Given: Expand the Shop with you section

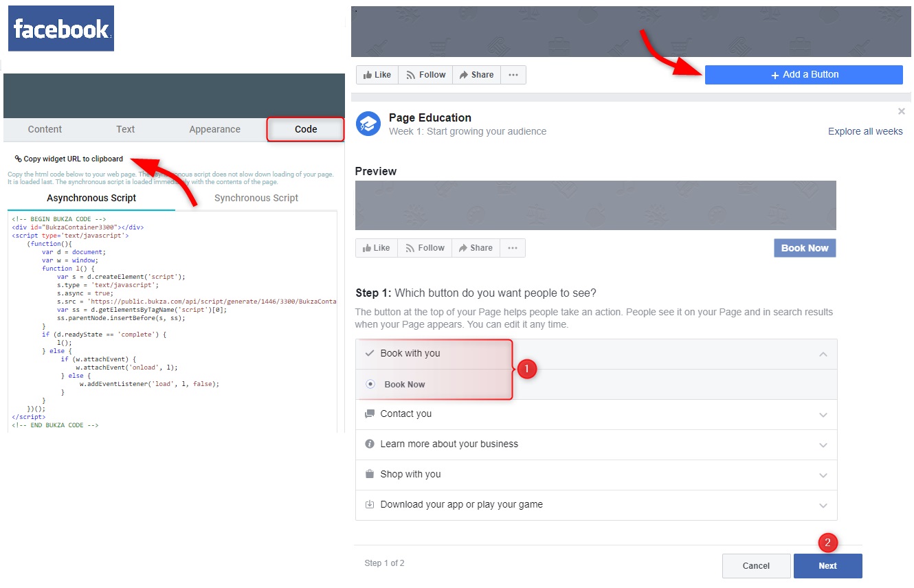Looking at the screenshot, I should point(823,474).
